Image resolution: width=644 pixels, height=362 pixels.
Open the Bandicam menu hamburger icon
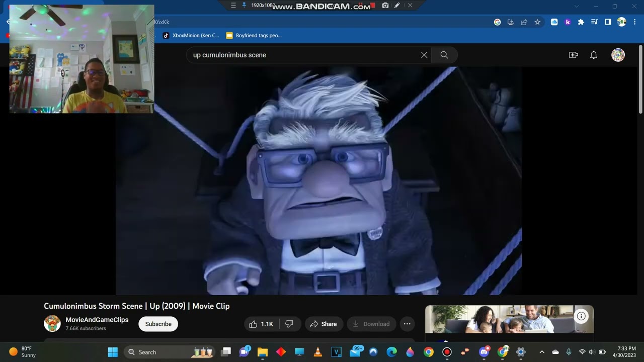233,5
